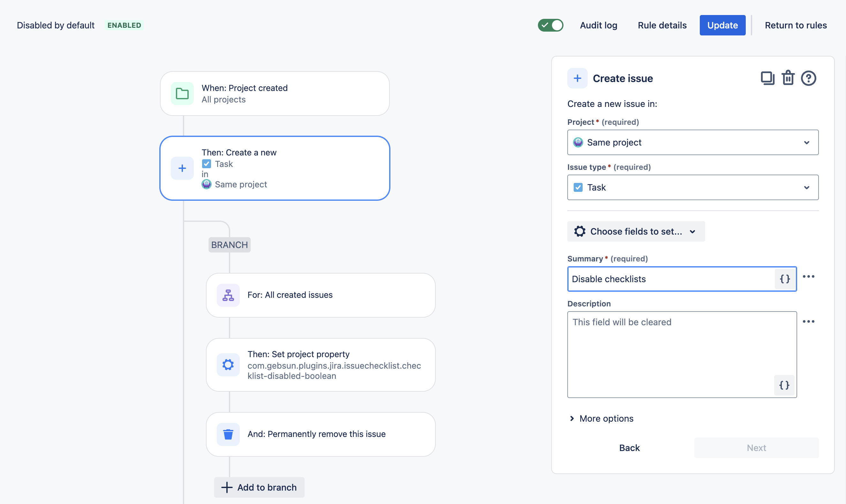This screenshot has width=846, height=504.
Task: Click into the Summary text field
Action: coord(671,279)
